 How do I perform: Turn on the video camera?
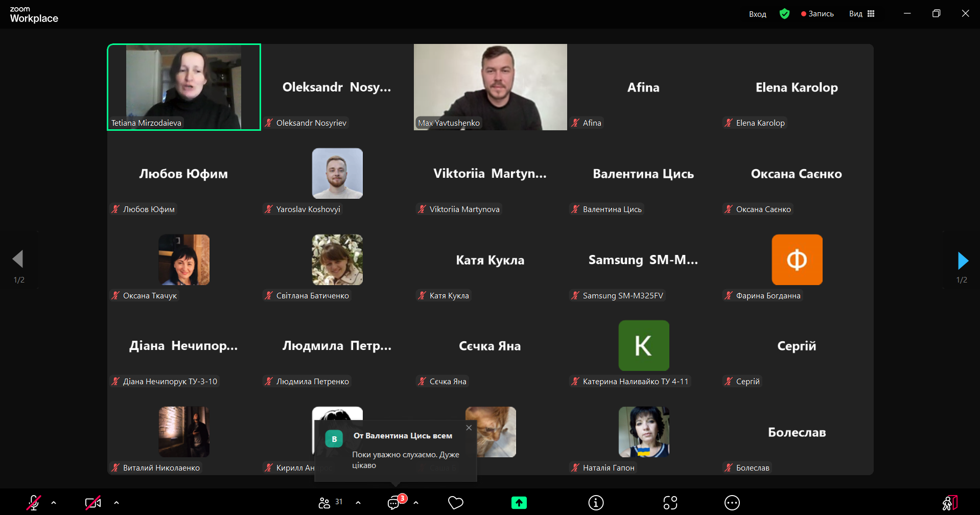pyautogui.click(x=93, y=503)
